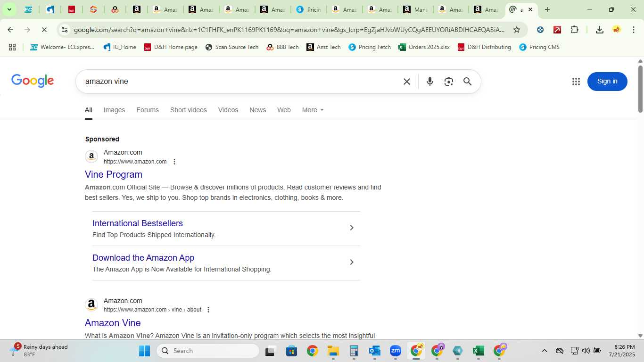
Task: Switch to Forums results tab
Action: pyautogui.click(x=148, y=110)
